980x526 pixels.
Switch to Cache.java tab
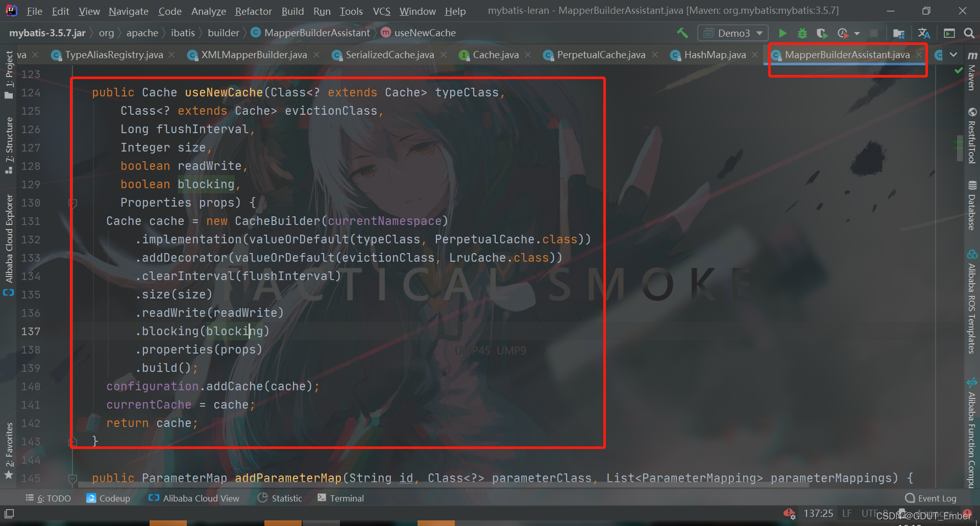tap(495, 55)
